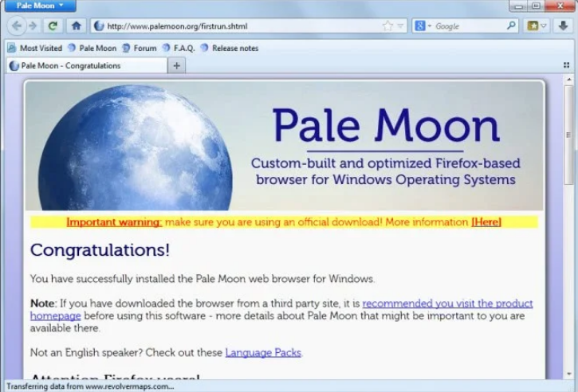Select the Pale Moon - Congratulations tab
Image resolution: width=578 pixels, height=392 pixels.
coord(87,65)
